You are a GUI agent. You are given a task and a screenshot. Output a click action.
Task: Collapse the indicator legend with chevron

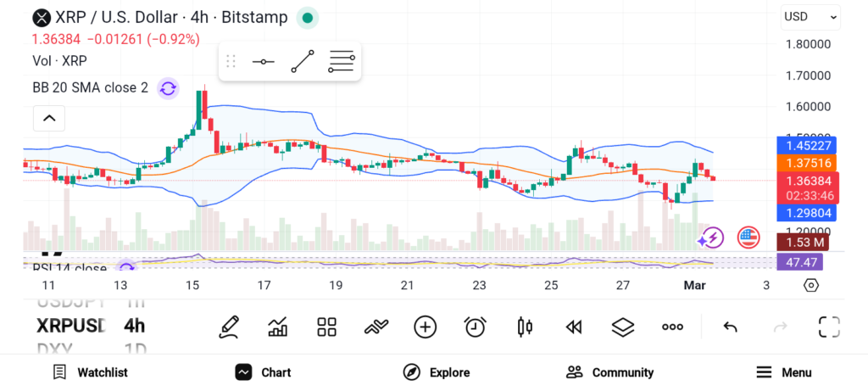coord(49,118)
